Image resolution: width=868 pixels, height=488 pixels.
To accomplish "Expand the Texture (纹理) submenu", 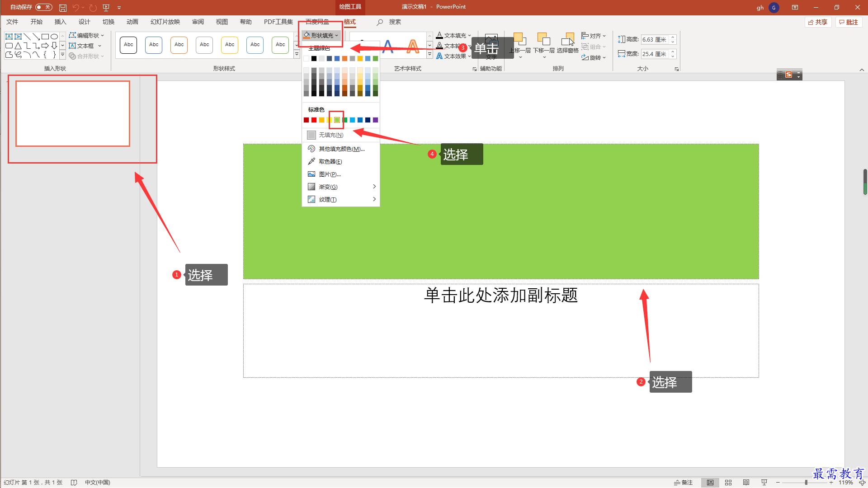I will point(340,199).
